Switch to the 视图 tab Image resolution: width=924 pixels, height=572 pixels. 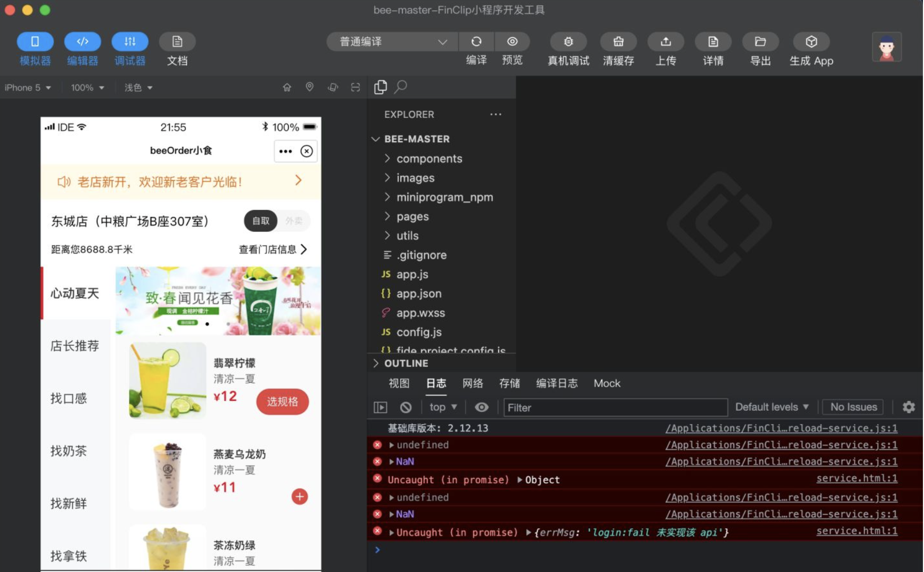click(399, 383)
